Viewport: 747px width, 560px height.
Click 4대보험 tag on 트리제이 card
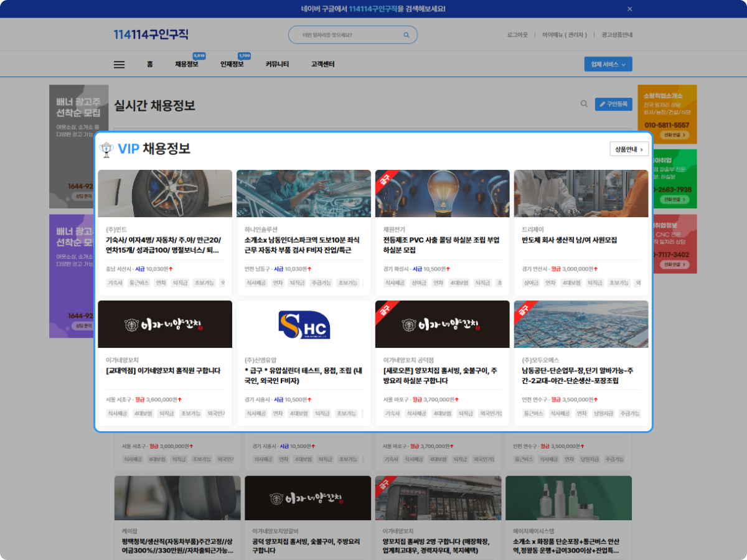[x=571, y=282]
